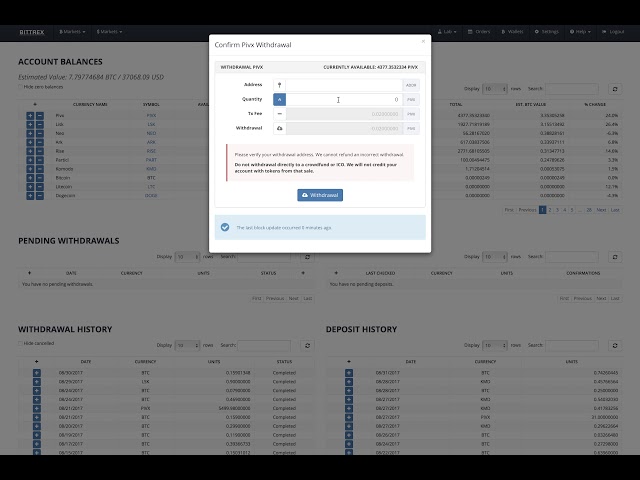Expand the 08/31/2017 BTC deposit row
Viewport: 640px width, 480px height.
pos(349,373)
